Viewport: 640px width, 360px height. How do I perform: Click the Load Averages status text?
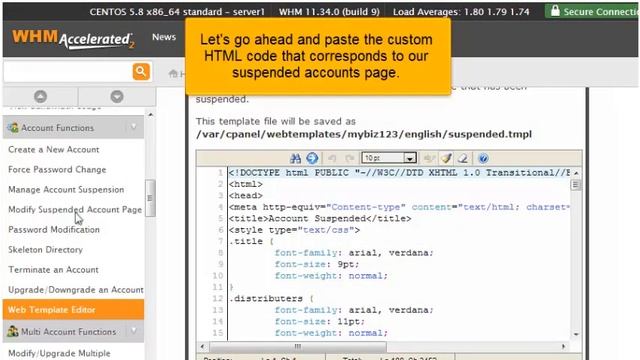[x=461, y=11]
